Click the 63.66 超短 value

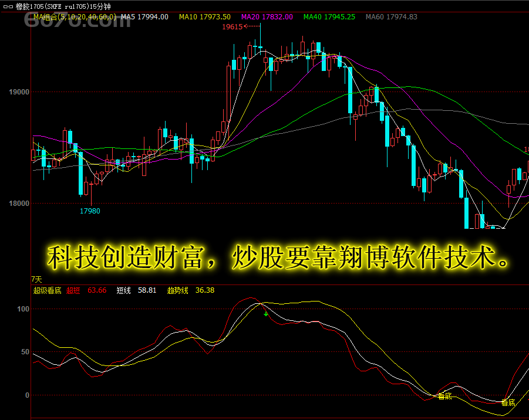click(x=97, y=290)
